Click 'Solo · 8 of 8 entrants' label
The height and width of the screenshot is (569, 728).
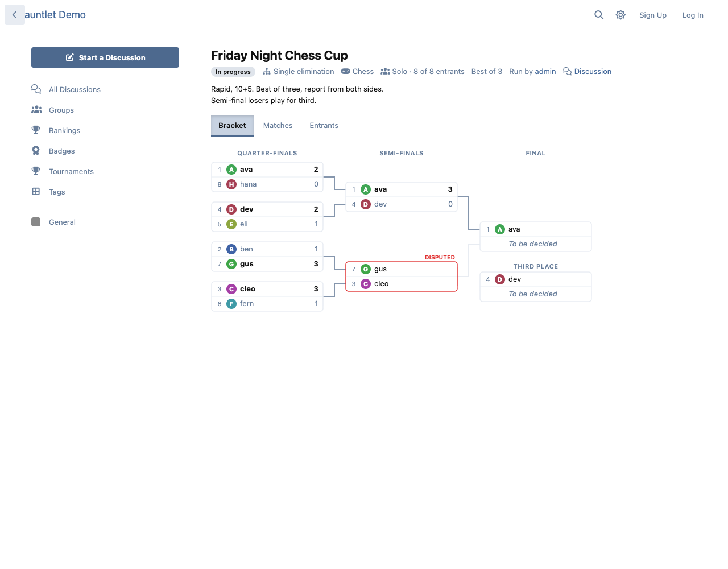pyautogui.click(x=423, y=71)
